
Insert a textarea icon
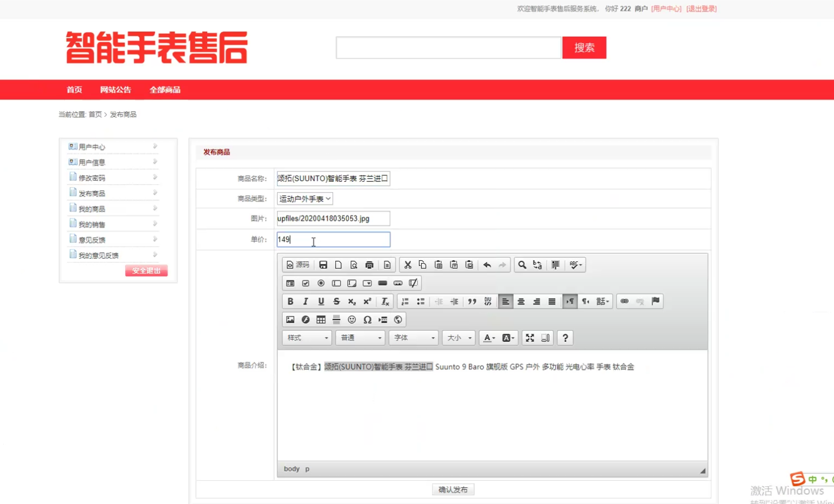pos(352,283)
